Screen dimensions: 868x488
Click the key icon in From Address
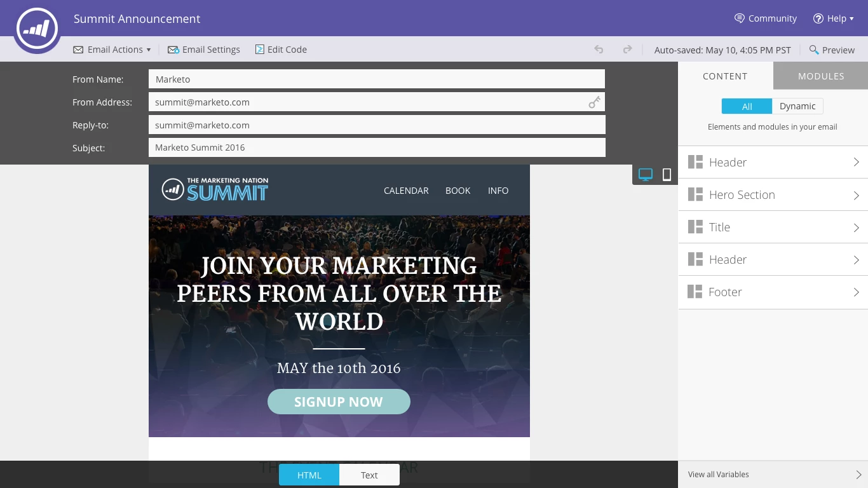click(x=594, y=102)
